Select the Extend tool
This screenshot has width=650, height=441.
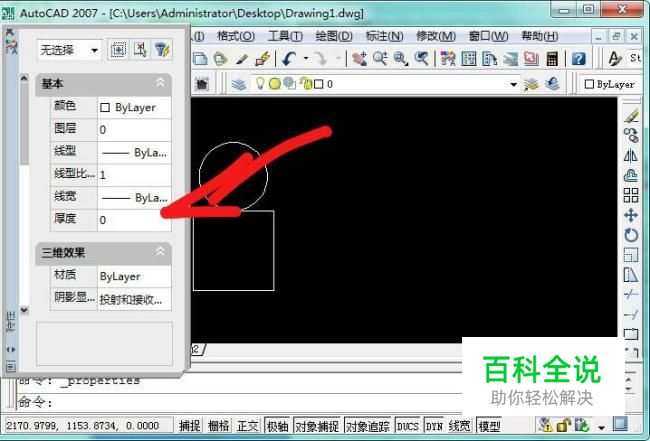pyautogui.click(x=631, y=315)
